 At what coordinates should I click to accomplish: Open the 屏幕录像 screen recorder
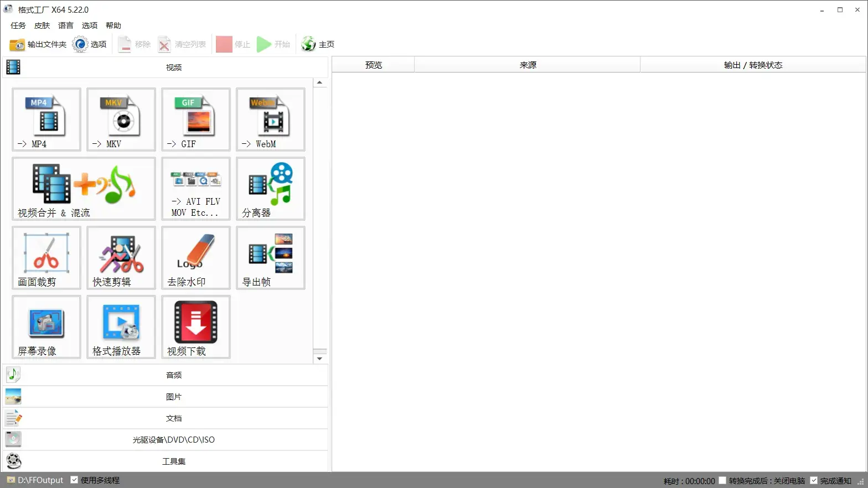pos(46,327)
